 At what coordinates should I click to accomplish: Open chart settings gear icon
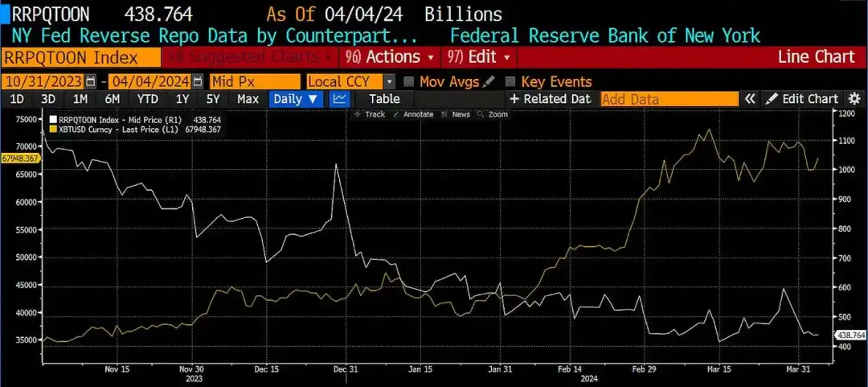(x=854, y=99)
